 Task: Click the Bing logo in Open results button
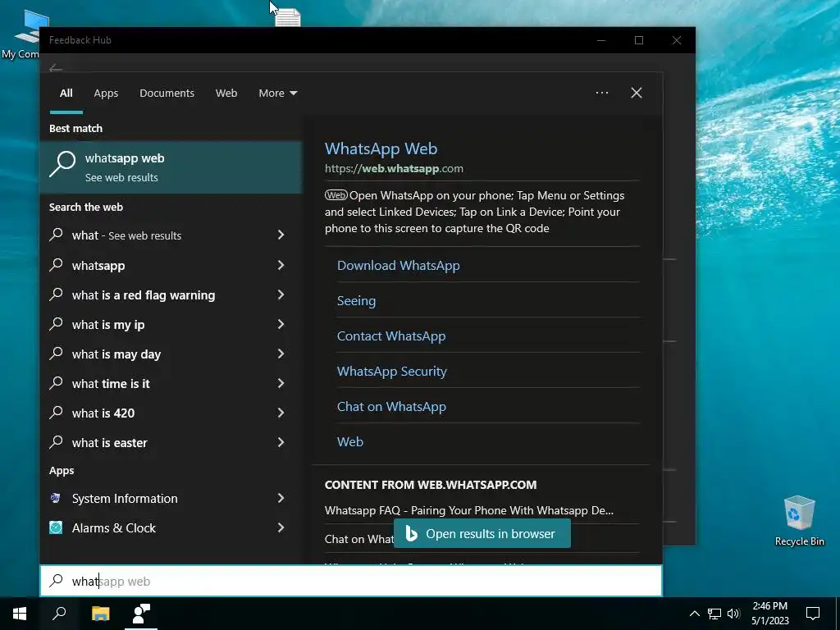(412, 533)
